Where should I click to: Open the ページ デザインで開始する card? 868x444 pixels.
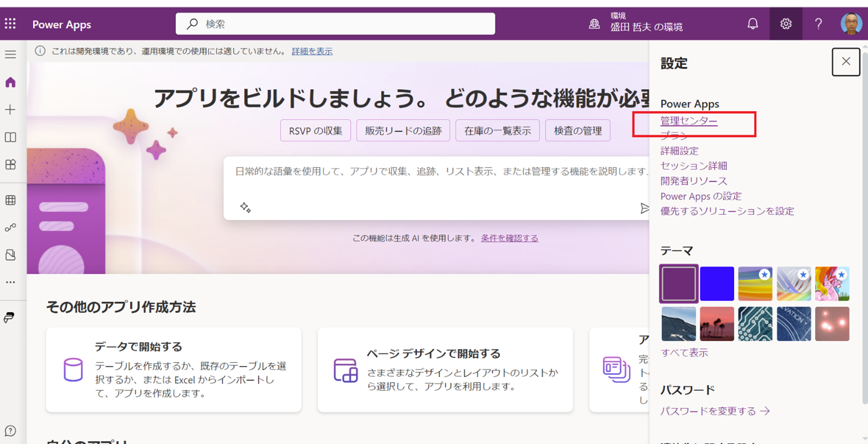coord(445,370)
